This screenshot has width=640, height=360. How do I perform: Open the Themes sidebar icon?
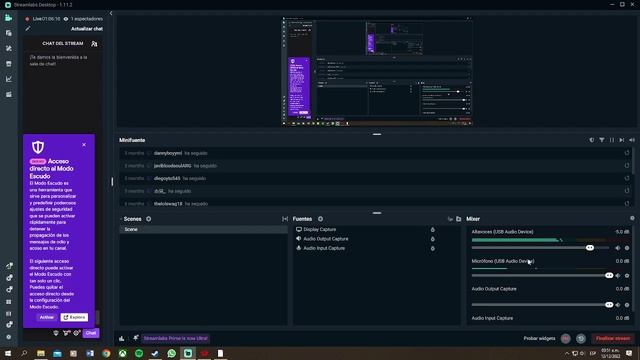[x=9, y=48]
